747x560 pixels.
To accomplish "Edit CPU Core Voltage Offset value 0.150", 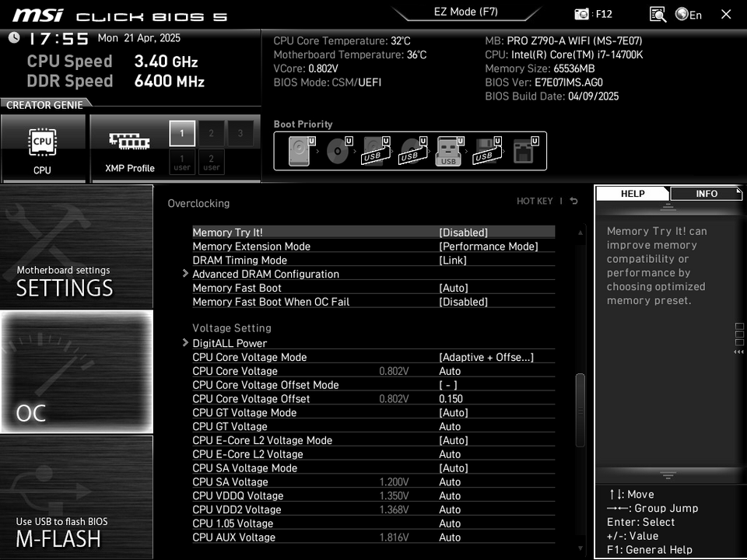I will click(x=451, y=398).
